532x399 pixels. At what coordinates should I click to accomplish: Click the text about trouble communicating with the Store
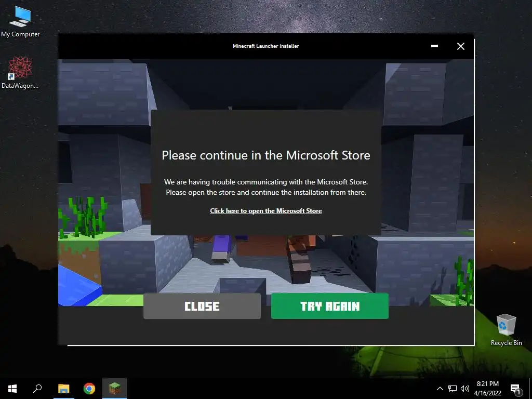click(265, 187)
